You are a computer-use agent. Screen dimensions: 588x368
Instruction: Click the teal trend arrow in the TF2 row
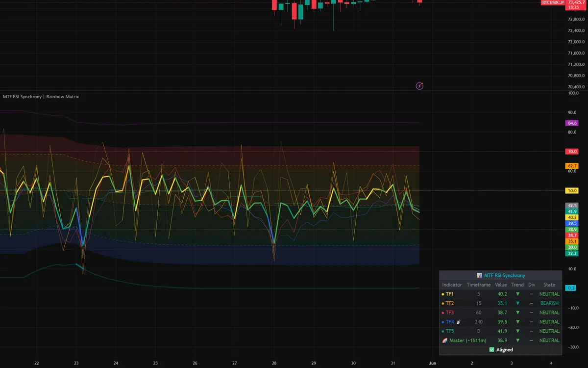(517, 303)
